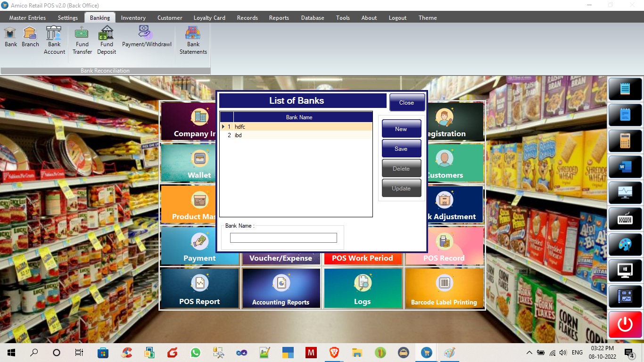Open the Branch icon in ribbon

tap(30, 37)
